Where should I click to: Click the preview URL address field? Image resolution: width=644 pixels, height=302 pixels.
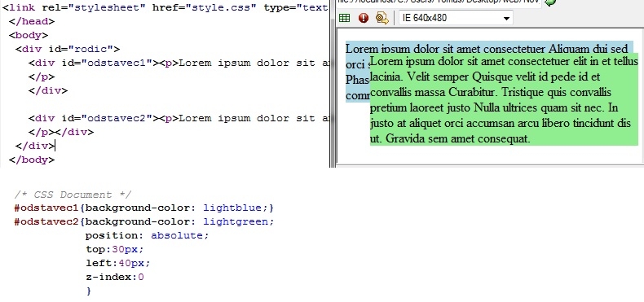[439, 2]
